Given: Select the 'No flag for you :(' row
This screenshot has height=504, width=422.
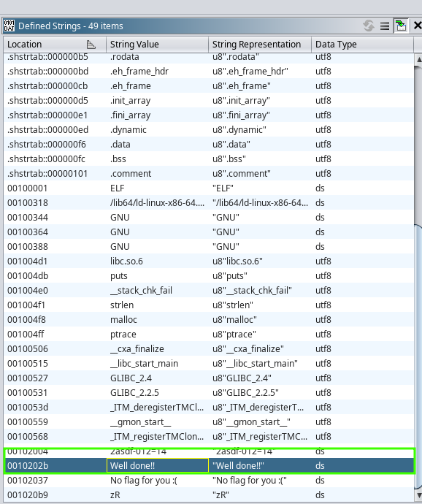Looking at the screenshot, I should click(209, 481).
